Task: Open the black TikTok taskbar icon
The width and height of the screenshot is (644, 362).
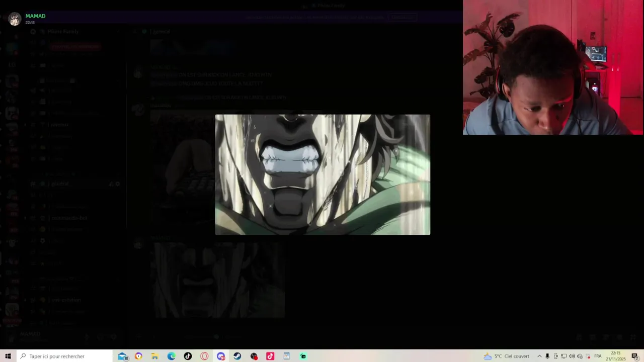Action: (x=188, y=356)
